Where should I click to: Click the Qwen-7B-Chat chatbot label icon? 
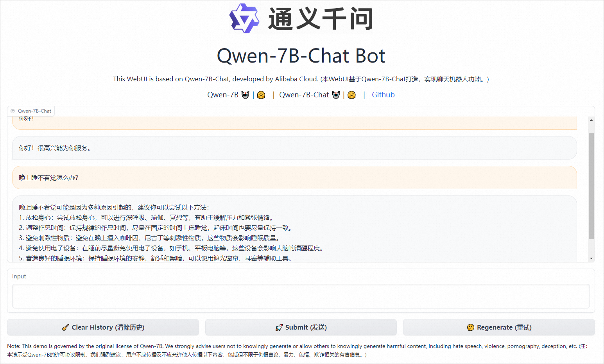click(x=13, y=111)
